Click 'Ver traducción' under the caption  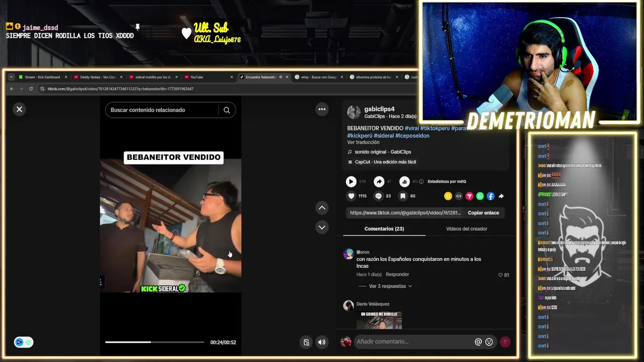pos(363,142)
